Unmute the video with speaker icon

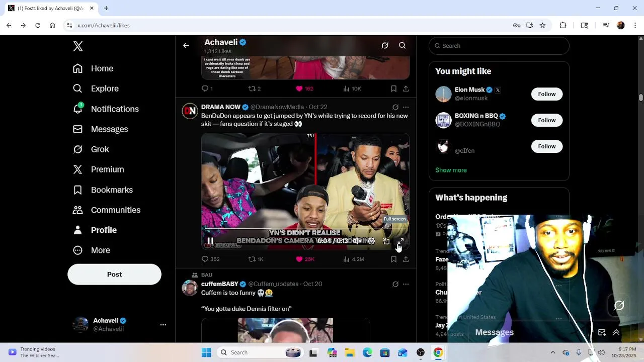point(356,241)
